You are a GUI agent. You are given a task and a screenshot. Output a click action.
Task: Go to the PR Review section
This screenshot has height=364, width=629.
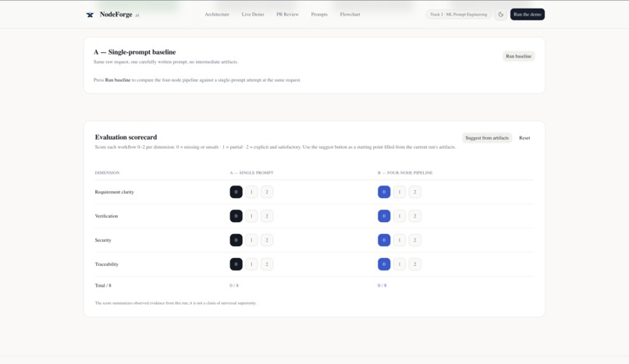[x=287, y=14]
